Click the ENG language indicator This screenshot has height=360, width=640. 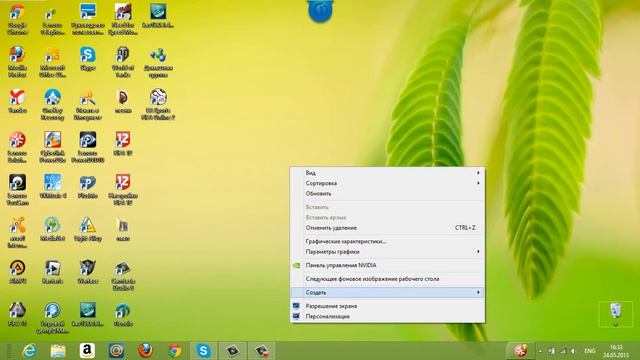click(590, 351)
